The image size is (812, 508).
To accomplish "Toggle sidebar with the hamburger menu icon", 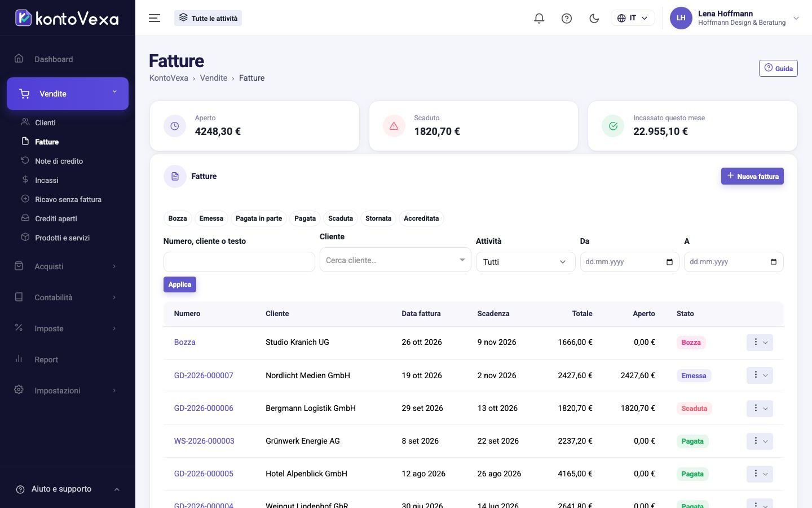I will click(155, 18).
